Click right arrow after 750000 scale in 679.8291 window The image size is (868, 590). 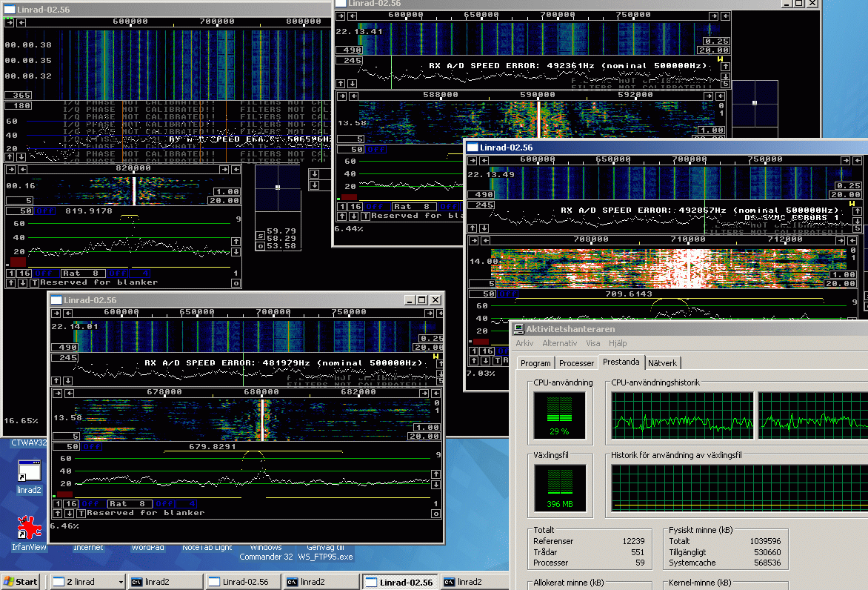click(x=429, y=313)
